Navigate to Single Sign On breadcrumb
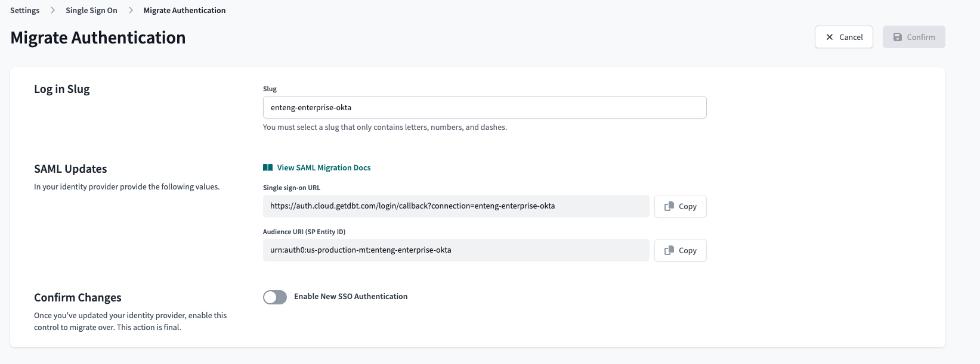This screenshot has height=364, width=980. coord(91,11)
